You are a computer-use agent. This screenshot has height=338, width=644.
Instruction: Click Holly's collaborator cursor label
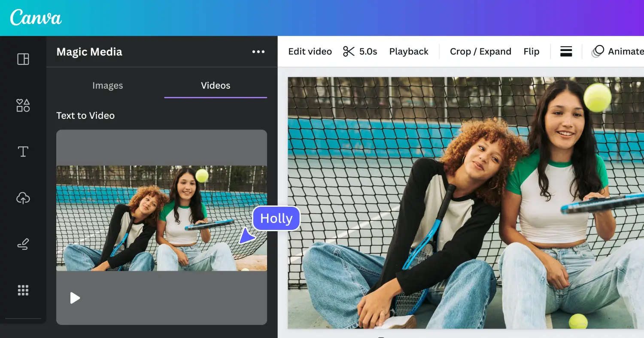[x=276, y=218]
